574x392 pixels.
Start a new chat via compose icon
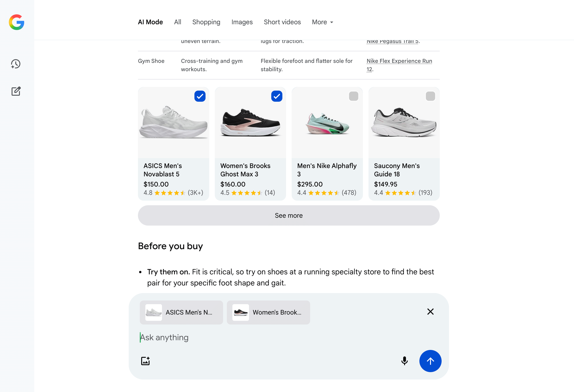point(16,91)
